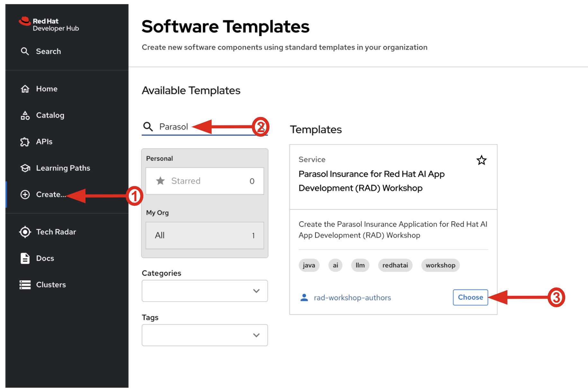This screenshot has width=588, height=389.
Task: Open the rad-workshop-authors owner link
Action: 352,298
